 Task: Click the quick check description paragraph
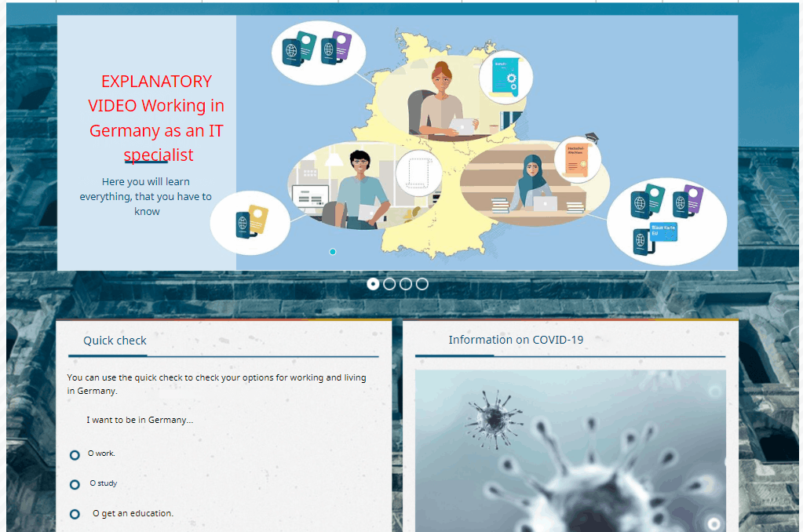click(x=217, y=384)
